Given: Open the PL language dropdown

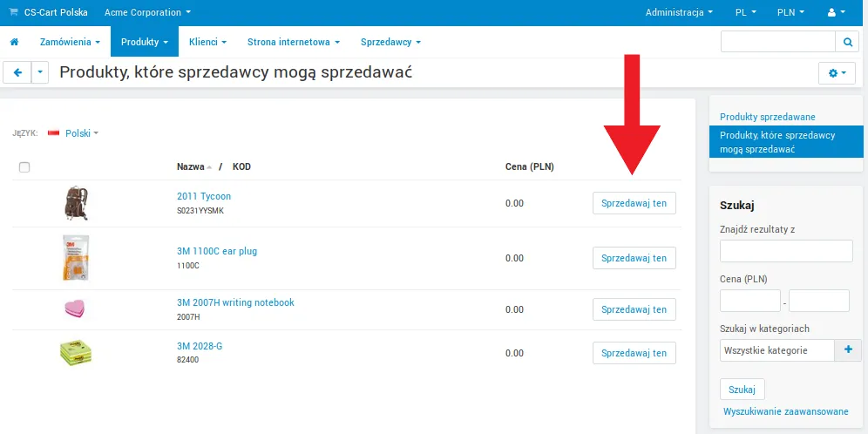Looking at the screenshot, I should 746,12.
